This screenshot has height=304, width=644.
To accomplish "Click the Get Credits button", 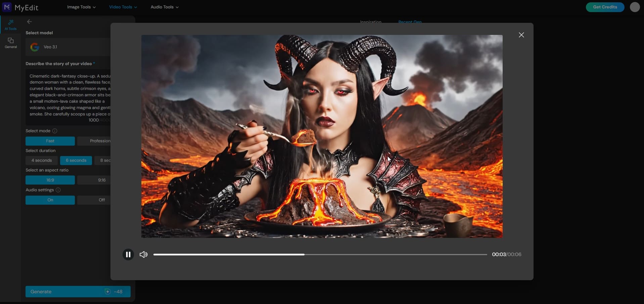I will pyautogui.click(x=604, y=7).
